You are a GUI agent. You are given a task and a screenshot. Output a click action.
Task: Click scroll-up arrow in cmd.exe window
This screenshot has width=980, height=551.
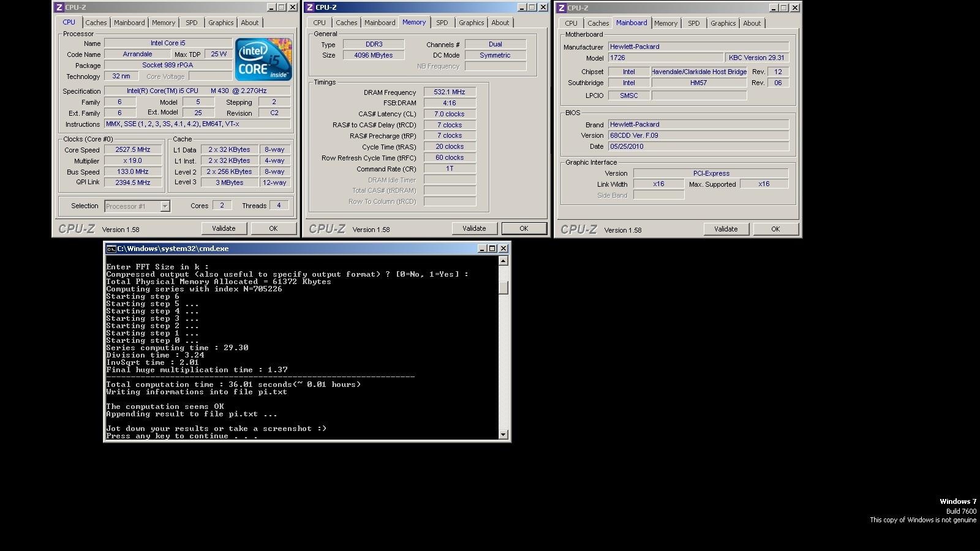tap(503, 261)
